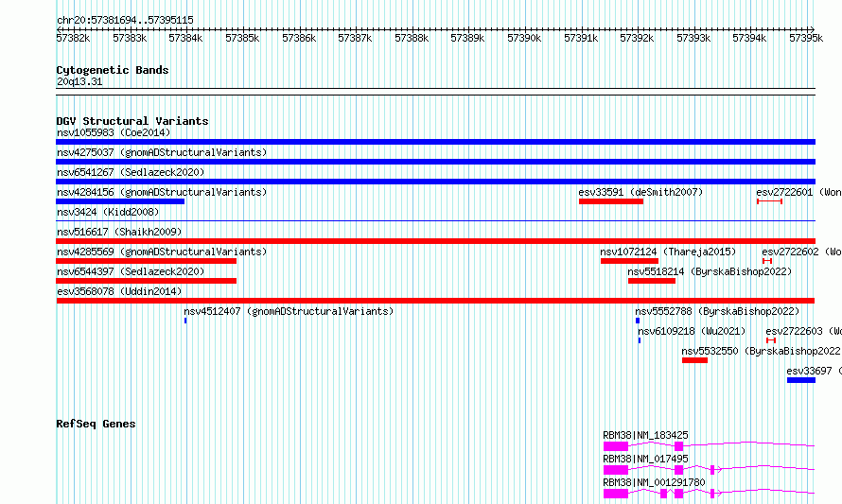Click the RBM38|NM_183425 transcript label
Image resolution: width=842 pixels, height=504 pixels.
[x=645, y=435]
